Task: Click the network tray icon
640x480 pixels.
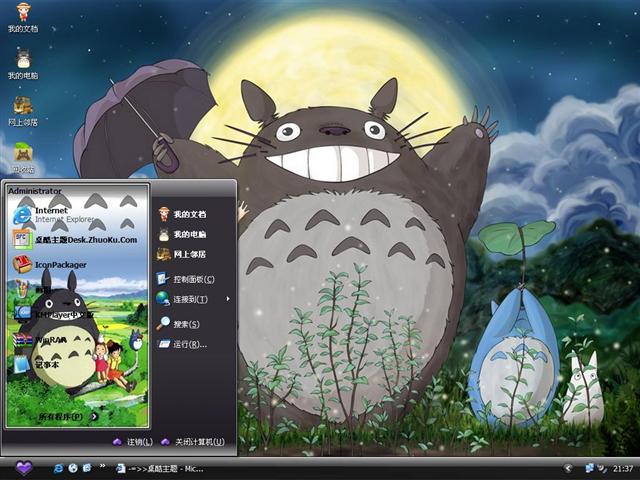Action: coord(589,468)
